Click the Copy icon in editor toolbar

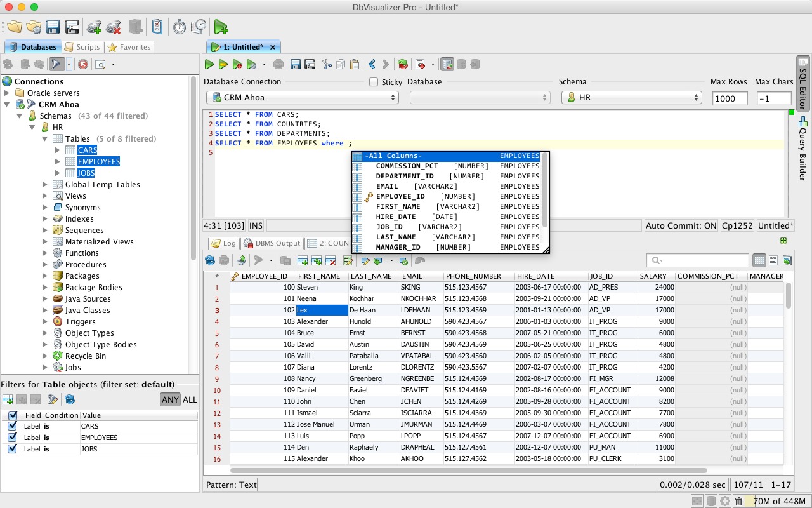click(x=341, y=64)
